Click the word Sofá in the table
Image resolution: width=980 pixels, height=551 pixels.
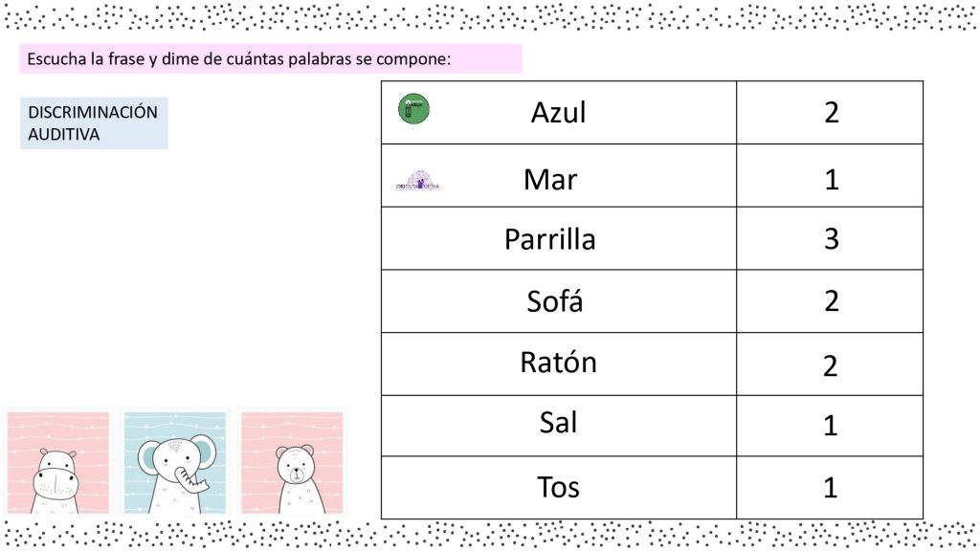[x=554, y=301]
